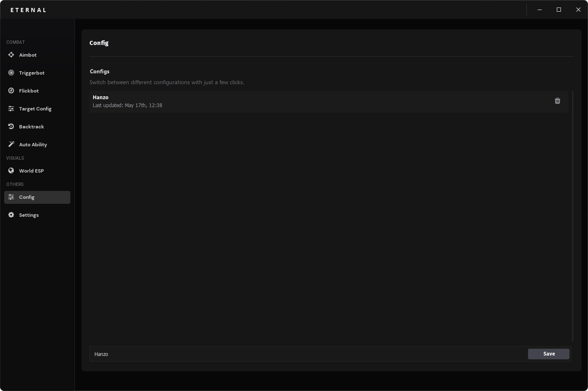Click the configs list vertical scrollbar

click(573, 216)
